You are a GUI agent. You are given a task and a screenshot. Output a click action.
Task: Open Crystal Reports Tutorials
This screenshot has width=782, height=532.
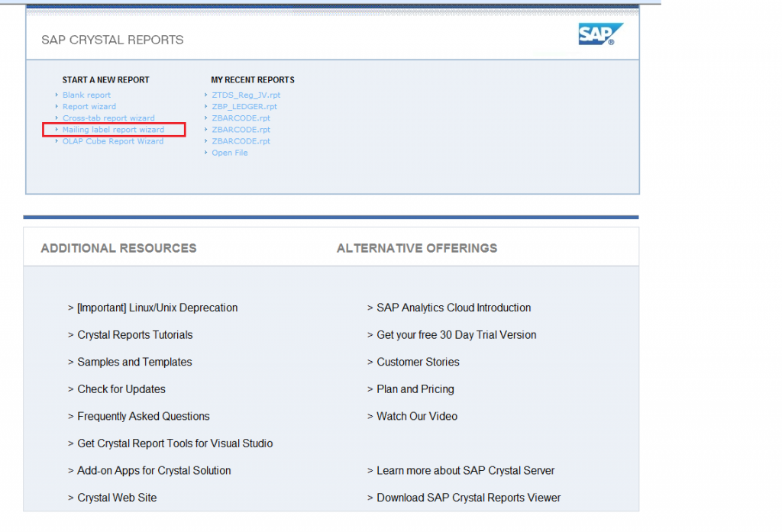click(x=134, y=334)
